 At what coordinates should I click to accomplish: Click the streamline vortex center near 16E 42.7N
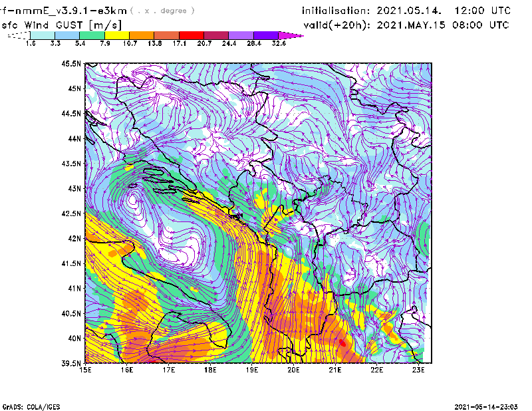point(134,200)
